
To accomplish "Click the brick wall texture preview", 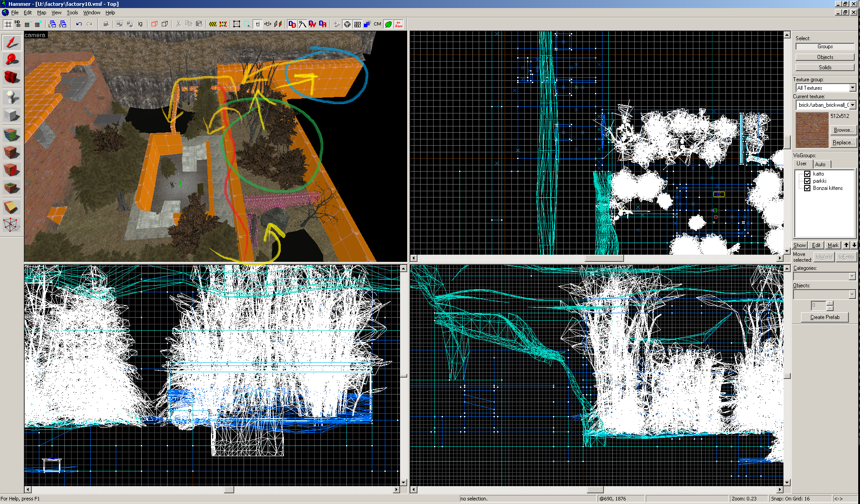I will 812,130.
